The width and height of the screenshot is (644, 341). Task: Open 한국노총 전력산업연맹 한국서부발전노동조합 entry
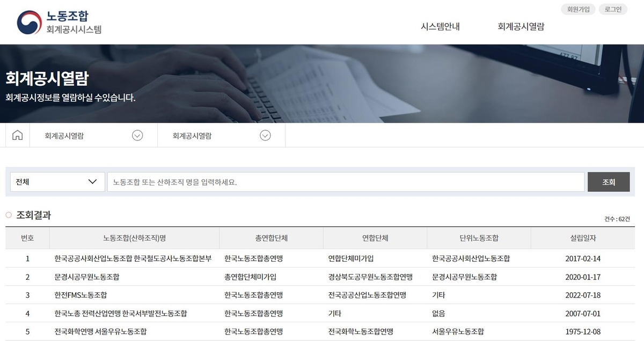point(121,313)
